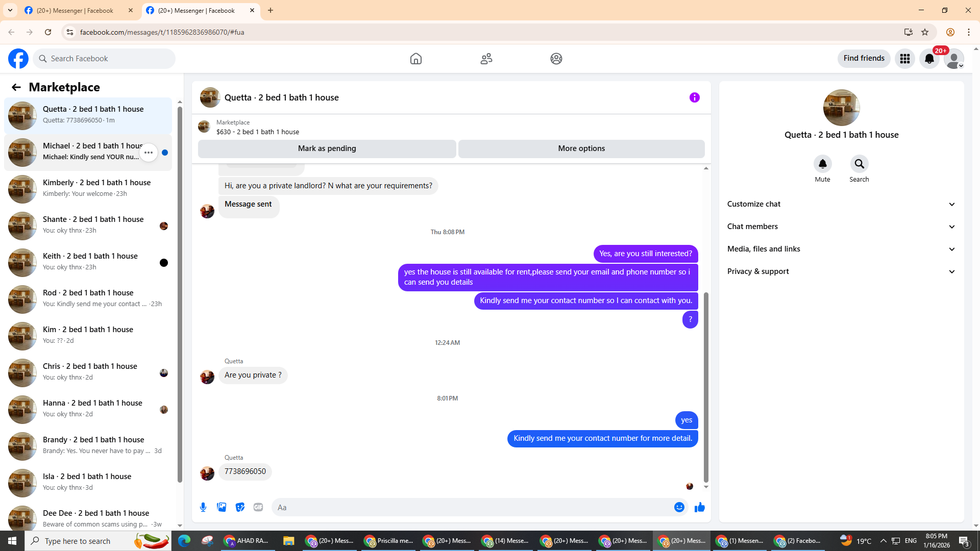Send a thumbs-up like
The image size is (980, 551).
[x=699, y=507]
